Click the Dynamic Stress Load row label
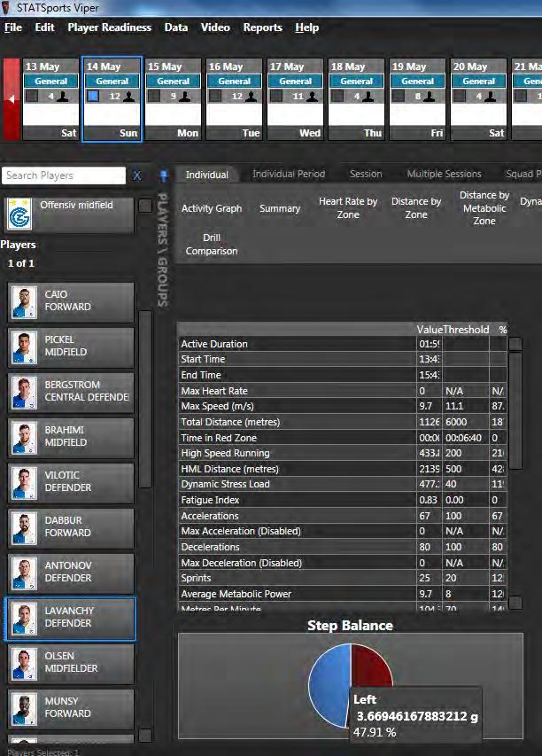Viewport: 542px width, 756px height. pos(225,484)
